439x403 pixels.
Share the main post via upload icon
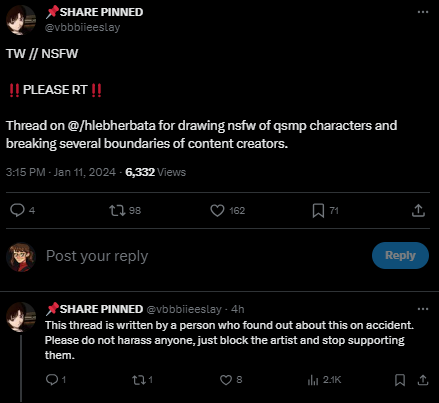click(x=418, y=210)
